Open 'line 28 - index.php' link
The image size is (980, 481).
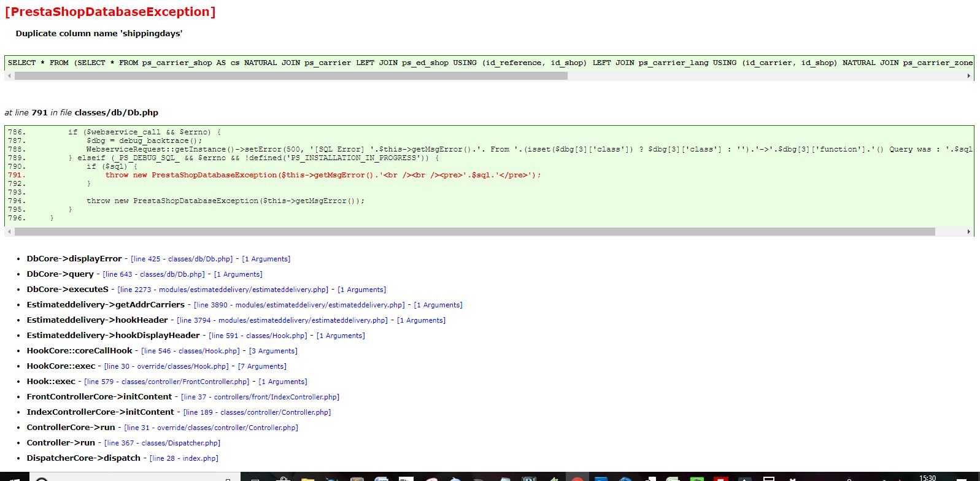pos(184,458)
